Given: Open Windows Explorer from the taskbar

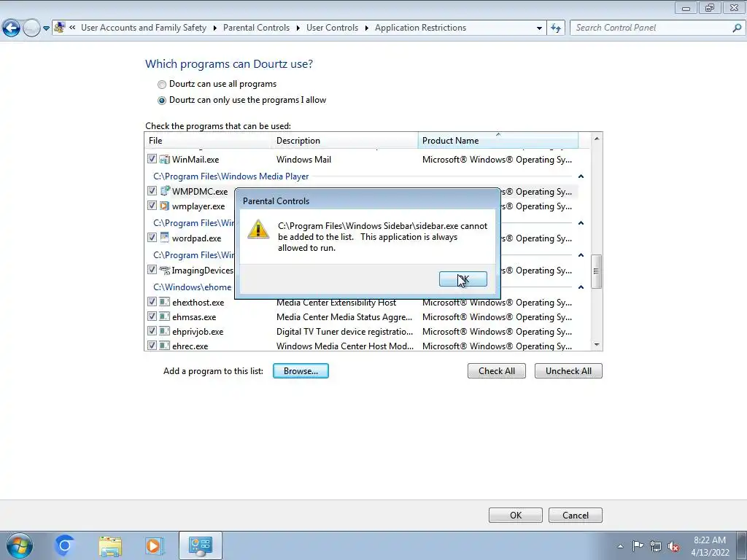Looking at the screenshot, I should [110, 545].
